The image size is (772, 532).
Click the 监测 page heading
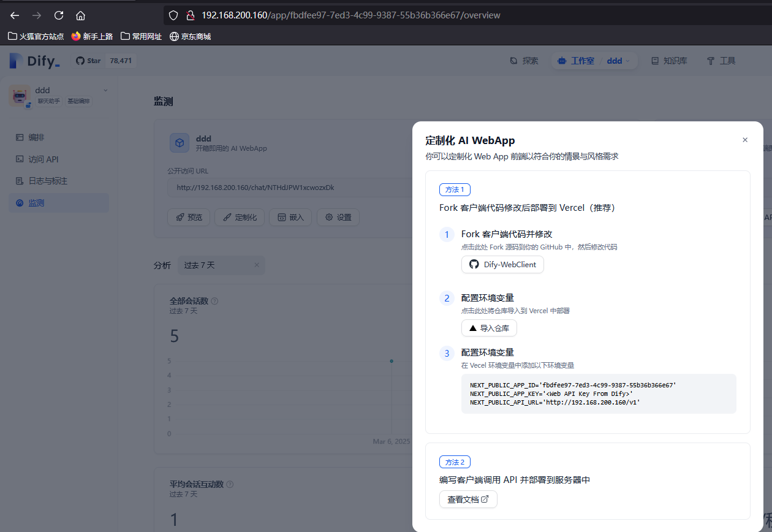[163, 102]
